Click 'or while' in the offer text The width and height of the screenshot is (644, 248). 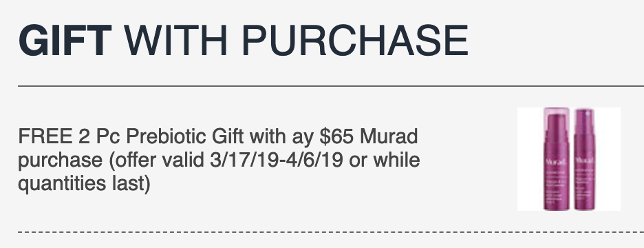click(385, 160)
